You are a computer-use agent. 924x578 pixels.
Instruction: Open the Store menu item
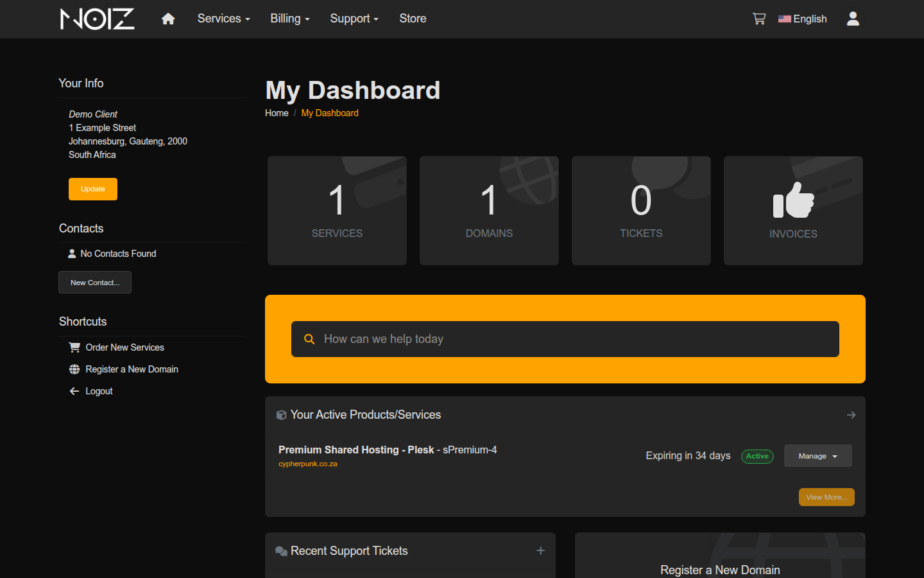(413, 19)
